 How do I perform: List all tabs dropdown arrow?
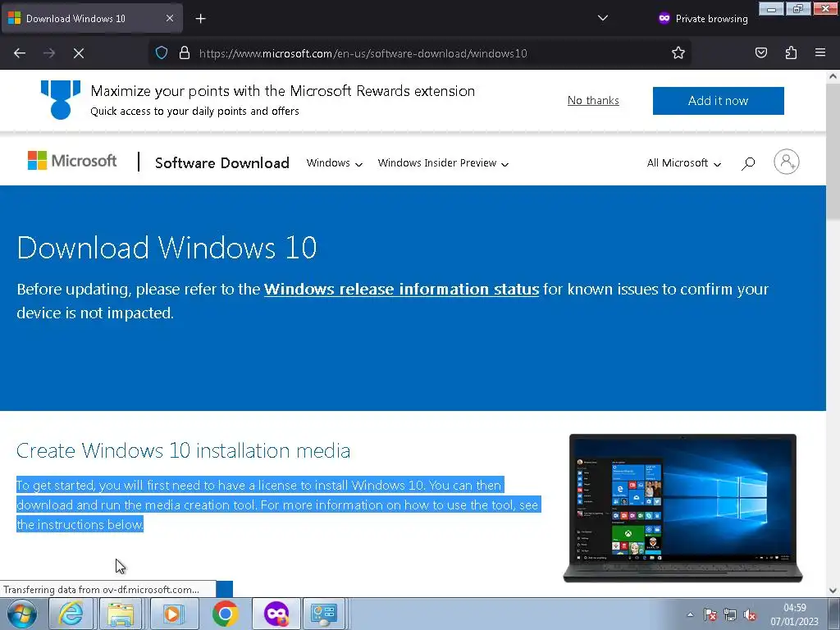point(603,18)
